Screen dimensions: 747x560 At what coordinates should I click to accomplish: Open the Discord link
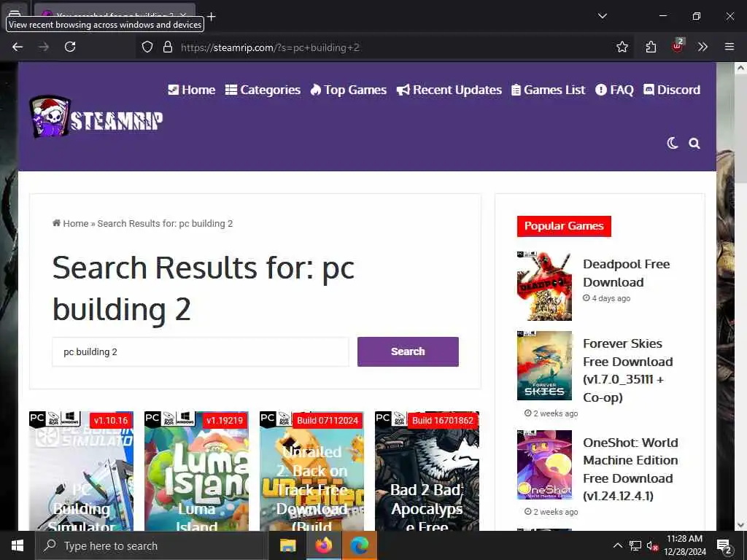pos(672,90)
